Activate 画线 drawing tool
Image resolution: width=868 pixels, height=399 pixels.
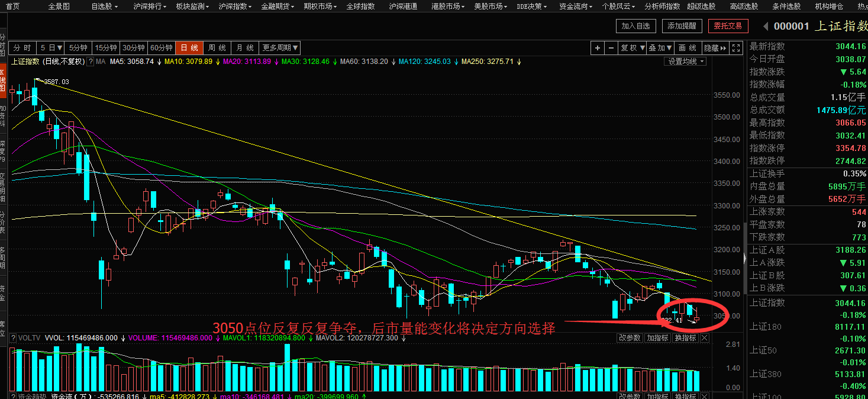[x=688, y=48]
